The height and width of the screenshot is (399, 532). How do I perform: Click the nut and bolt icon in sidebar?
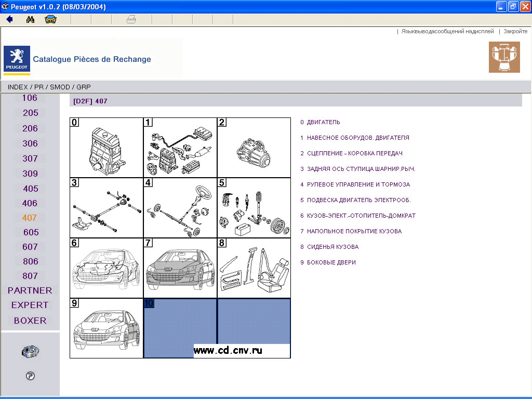(30, 352)
